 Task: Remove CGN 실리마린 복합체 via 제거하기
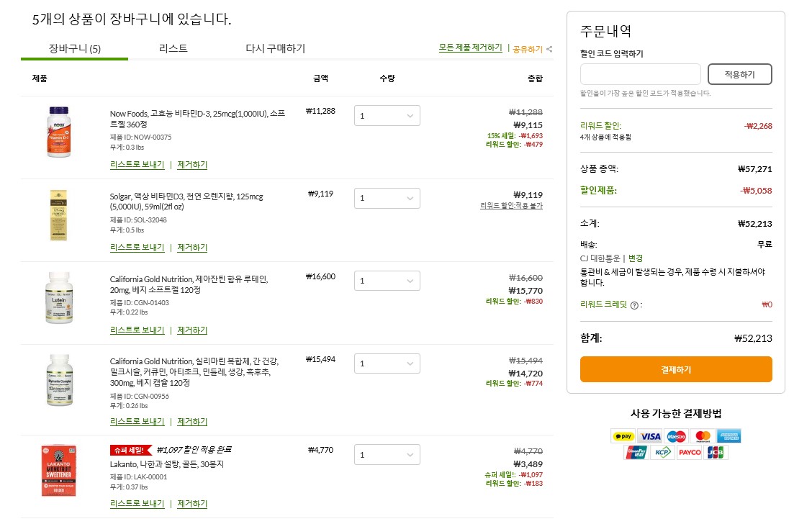[x=192, y=422]
